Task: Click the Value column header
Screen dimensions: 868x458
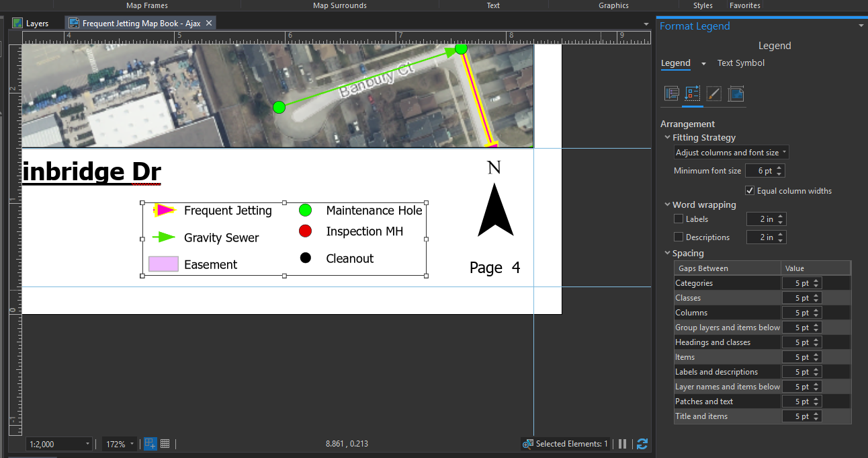Action: coord(816,268)
